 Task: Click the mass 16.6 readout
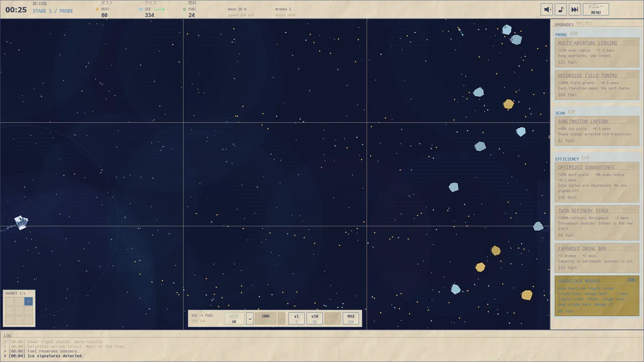pyautogui.click(x=237, y=9)
